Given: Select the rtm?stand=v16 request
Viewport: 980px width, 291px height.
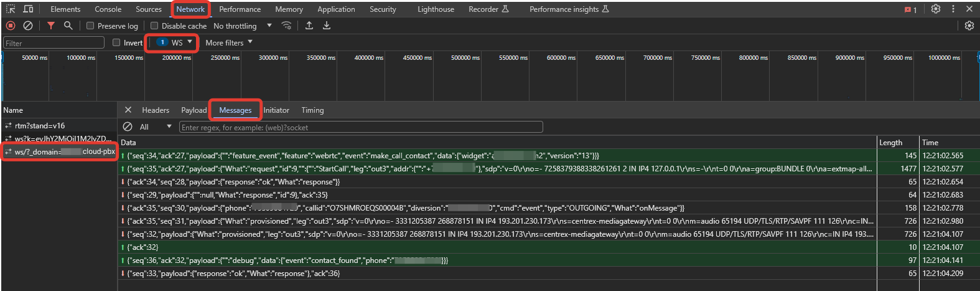Looking at the screenshot, I should (x=40, y=126).
